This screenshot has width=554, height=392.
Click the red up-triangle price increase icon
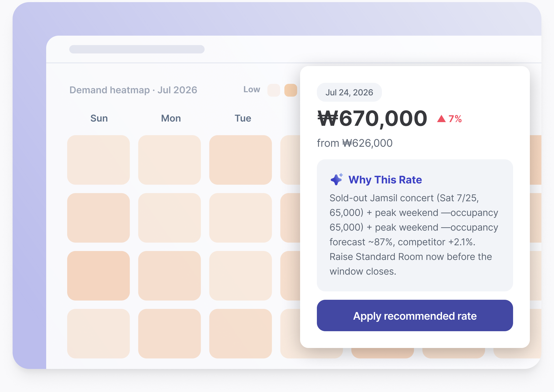[x=441, y=119]
